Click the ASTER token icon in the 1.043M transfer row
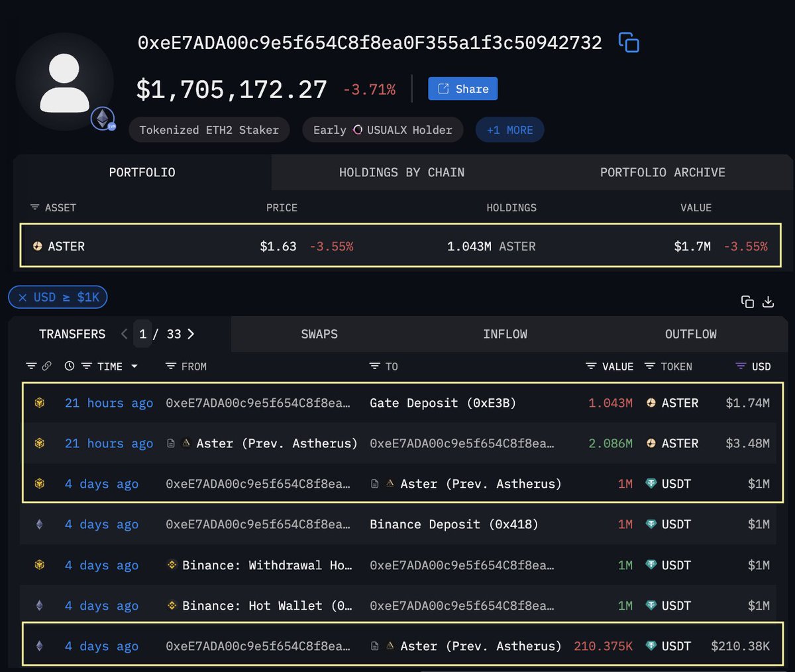Image resolution: width=795 pixels, height=672 pixels. 651,403
